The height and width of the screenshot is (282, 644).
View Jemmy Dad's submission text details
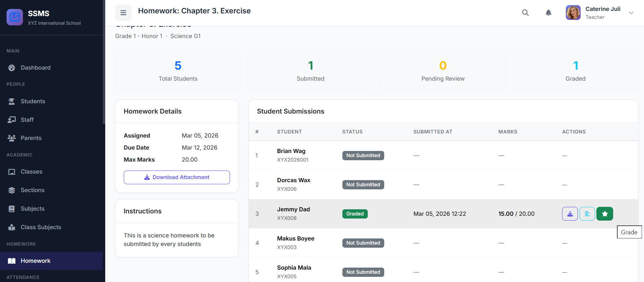point(587,214)
